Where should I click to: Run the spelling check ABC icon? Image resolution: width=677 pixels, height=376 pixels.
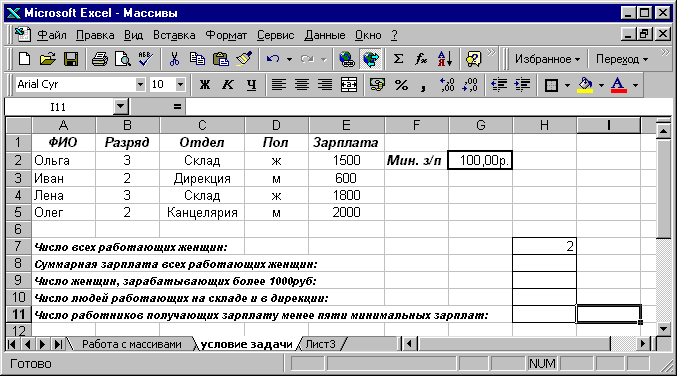click(x=146, y=59)
